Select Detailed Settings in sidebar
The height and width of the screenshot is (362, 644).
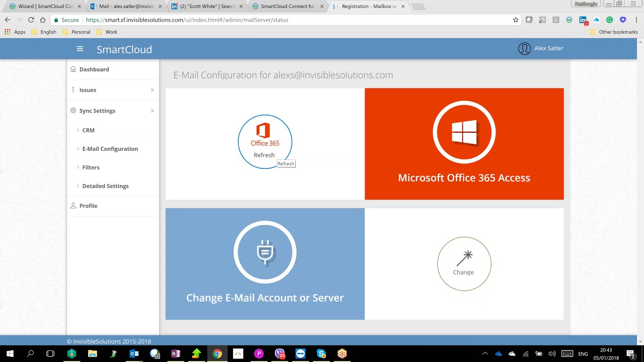coord(105,186)
